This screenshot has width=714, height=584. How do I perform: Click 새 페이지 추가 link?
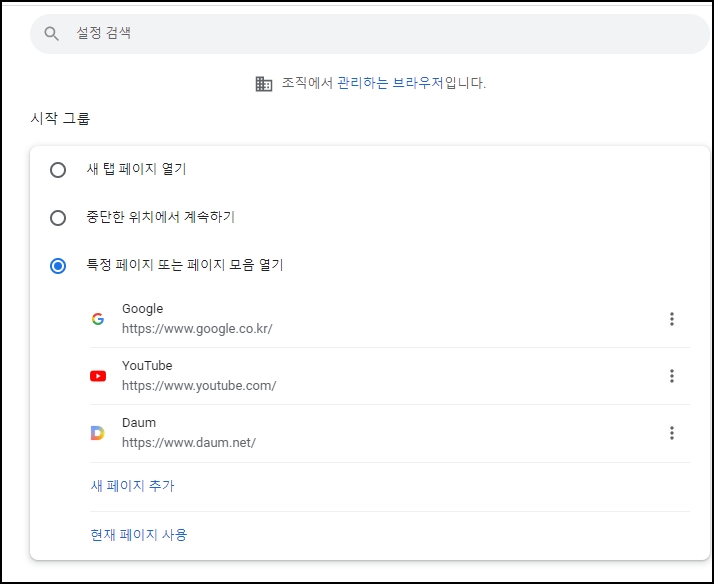coord(133,486)
